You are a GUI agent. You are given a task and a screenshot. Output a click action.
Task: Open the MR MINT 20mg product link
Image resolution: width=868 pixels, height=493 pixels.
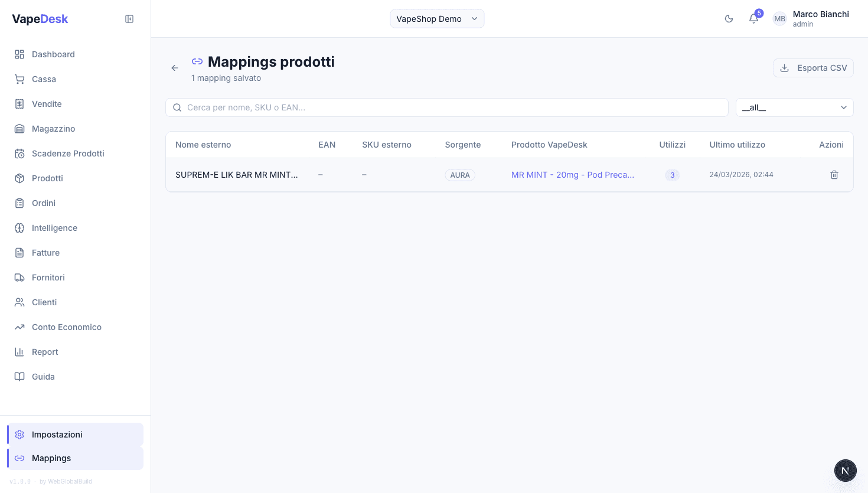[573, 175]
